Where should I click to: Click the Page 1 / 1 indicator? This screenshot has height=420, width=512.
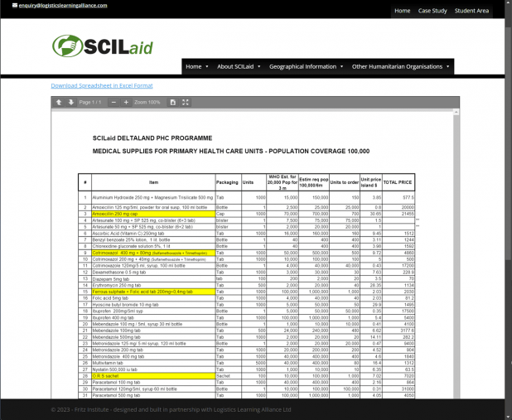90,102
